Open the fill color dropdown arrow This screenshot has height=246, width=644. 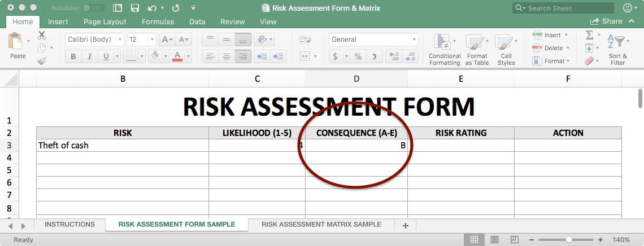click(x=166, y=56)
